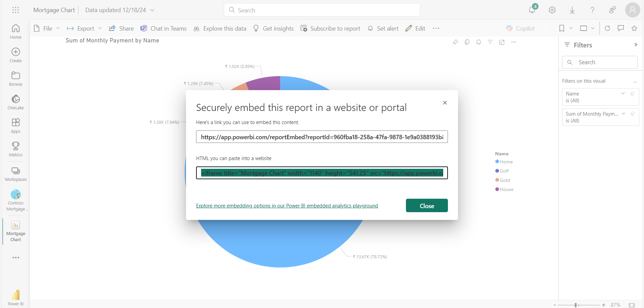Open the app launcher grid icon

[x=15, y=10]
